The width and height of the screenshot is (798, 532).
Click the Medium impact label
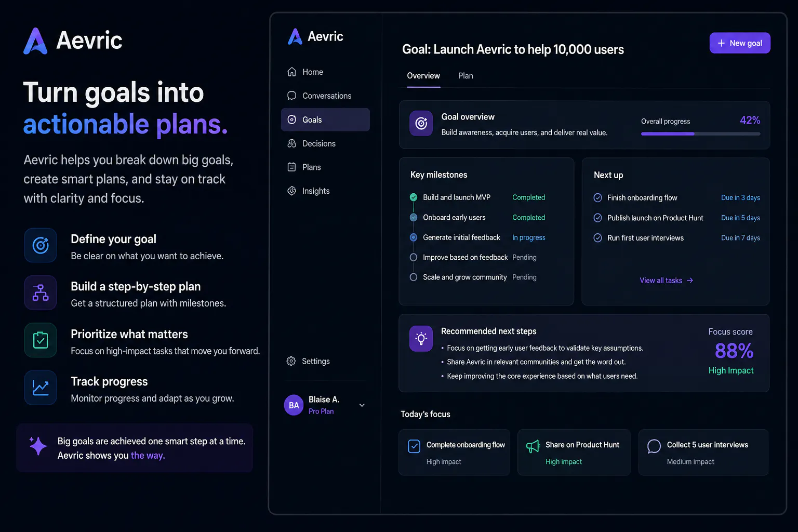tap(690, 462)
